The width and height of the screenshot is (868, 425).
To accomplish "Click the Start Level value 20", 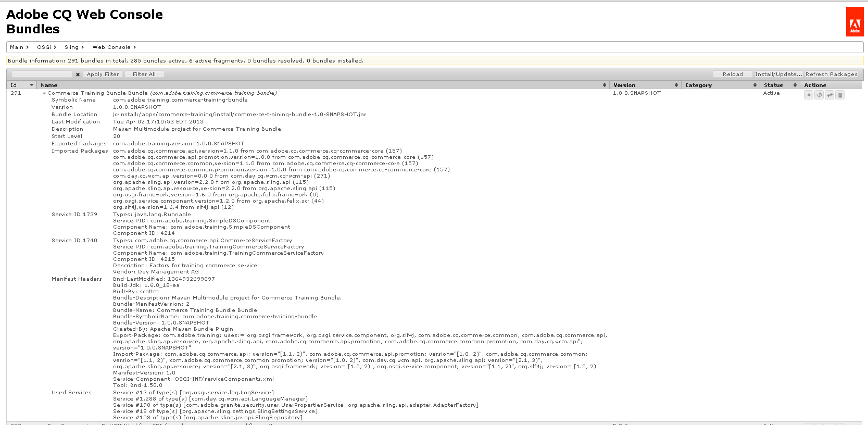I will (117, 136).
